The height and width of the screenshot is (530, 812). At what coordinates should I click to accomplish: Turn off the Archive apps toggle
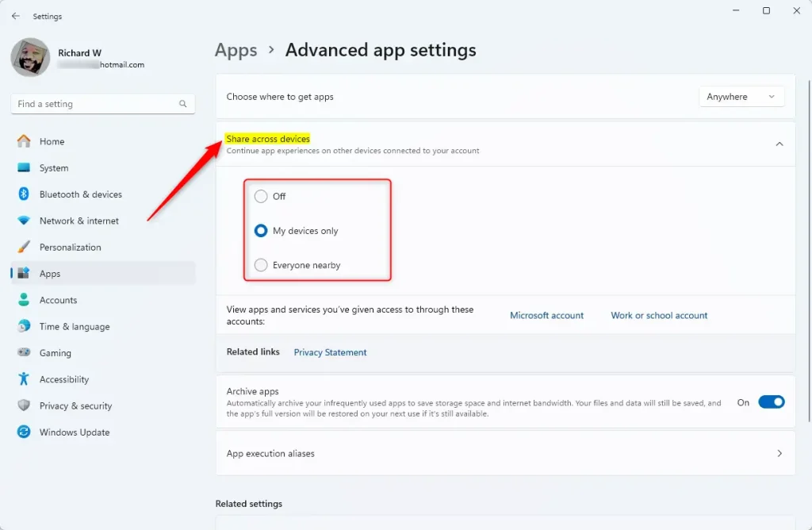pos(771,402)
